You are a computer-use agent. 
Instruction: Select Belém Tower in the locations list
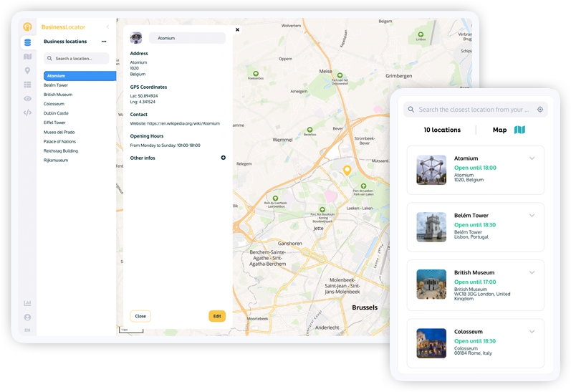pos(56,85)
